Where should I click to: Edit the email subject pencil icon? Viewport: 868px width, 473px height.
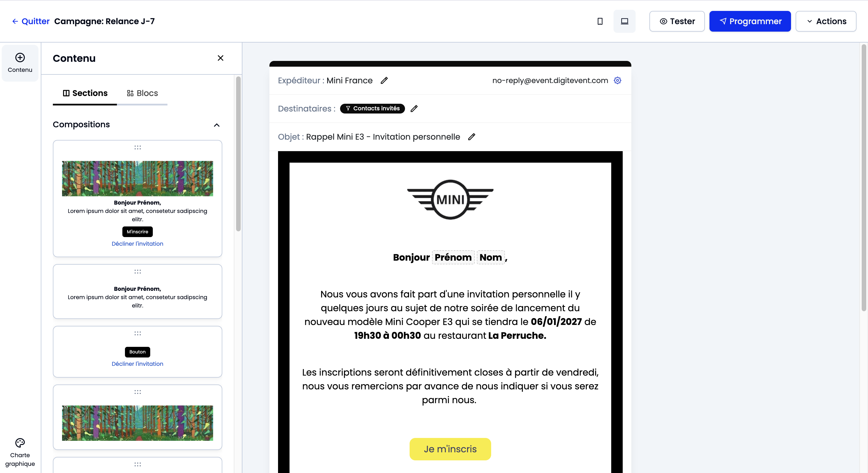(472, 136)
